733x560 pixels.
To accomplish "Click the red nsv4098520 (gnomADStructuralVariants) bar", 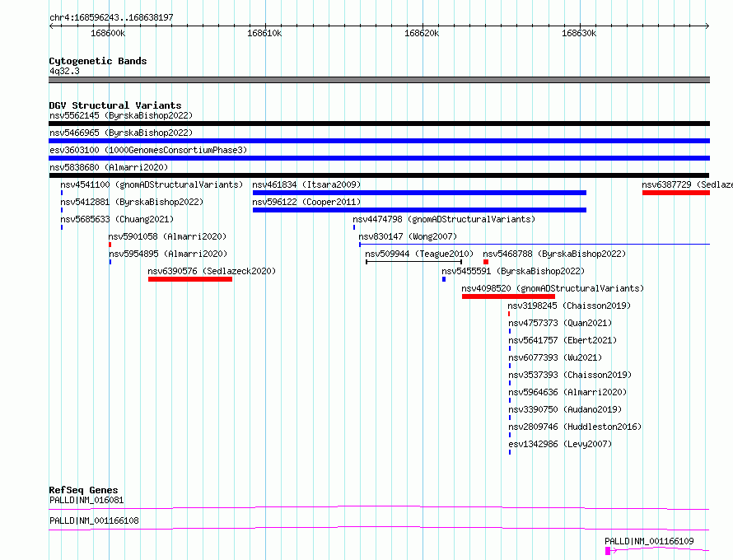I will point(509,296).
